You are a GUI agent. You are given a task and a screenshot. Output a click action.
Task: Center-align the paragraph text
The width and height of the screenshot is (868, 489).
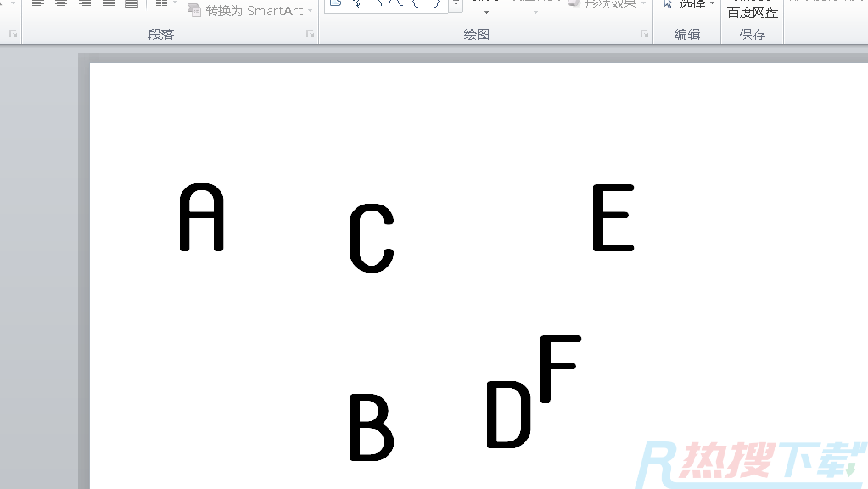(x=61, y=4)
